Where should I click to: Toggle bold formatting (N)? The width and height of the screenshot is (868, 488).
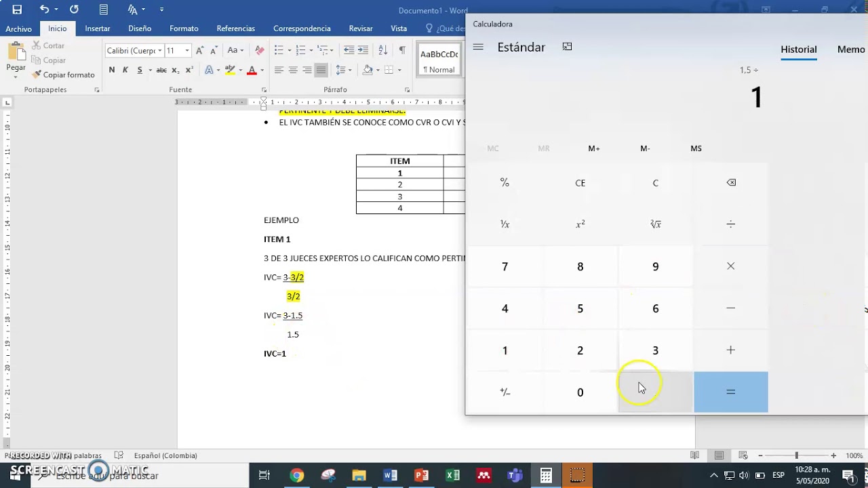(x=112, y=70)
